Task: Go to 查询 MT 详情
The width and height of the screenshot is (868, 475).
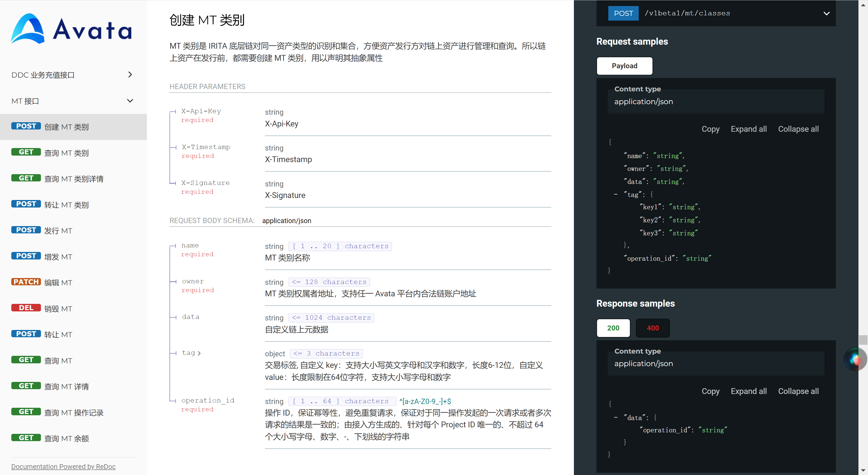Action: coord(73,386)
